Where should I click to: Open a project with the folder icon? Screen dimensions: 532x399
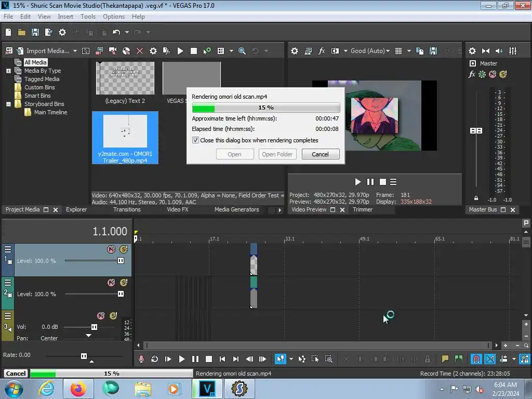[22, 32]
